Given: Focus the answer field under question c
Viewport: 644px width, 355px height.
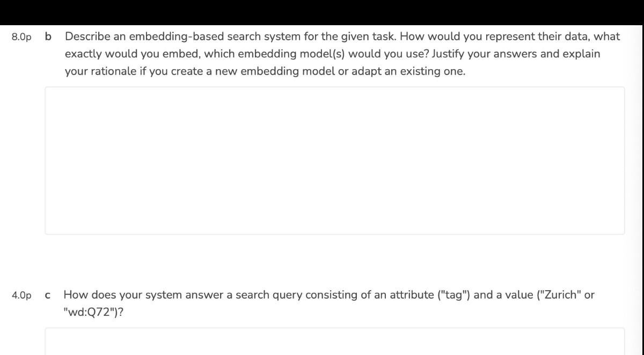Looking at the screenshot, I should point(334,342).
